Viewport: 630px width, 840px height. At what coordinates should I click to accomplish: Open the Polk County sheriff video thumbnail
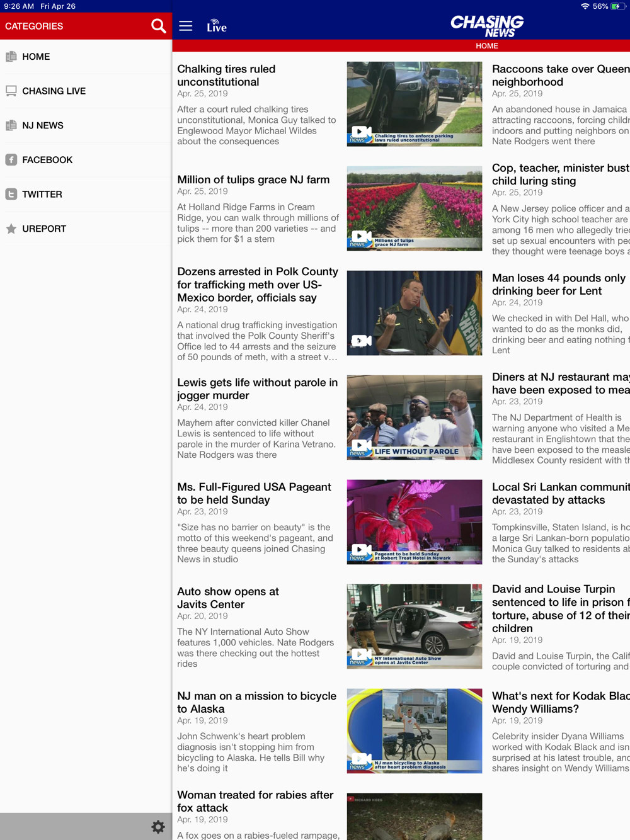click(x=414, y=313)
